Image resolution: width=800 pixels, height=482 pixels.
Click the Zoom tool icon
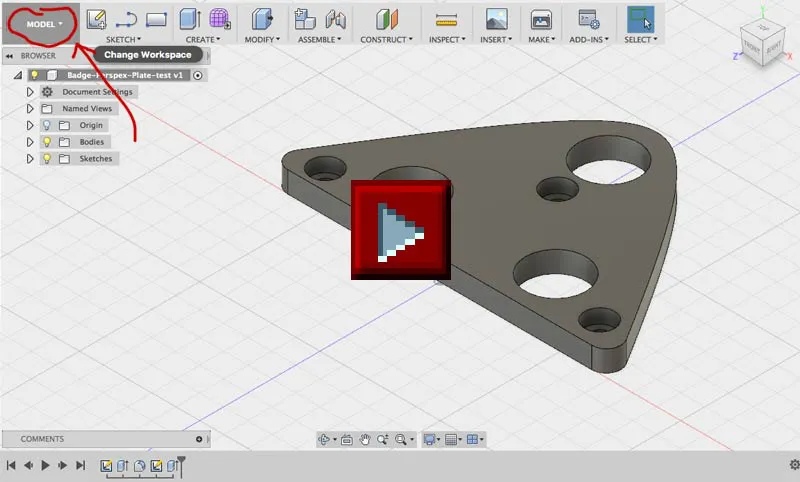point(382,439)
